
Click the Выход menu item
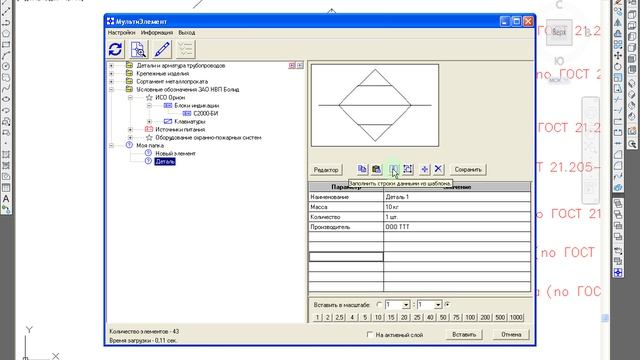tap(187, 32)
